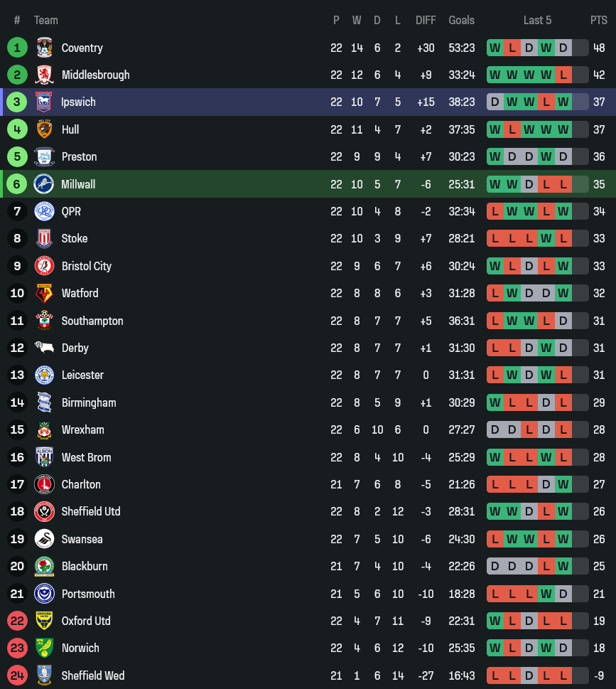This screenshot has width=616, height=689.
Task: Click the rank 24 relegation position badge
Action: click(17, 675)
